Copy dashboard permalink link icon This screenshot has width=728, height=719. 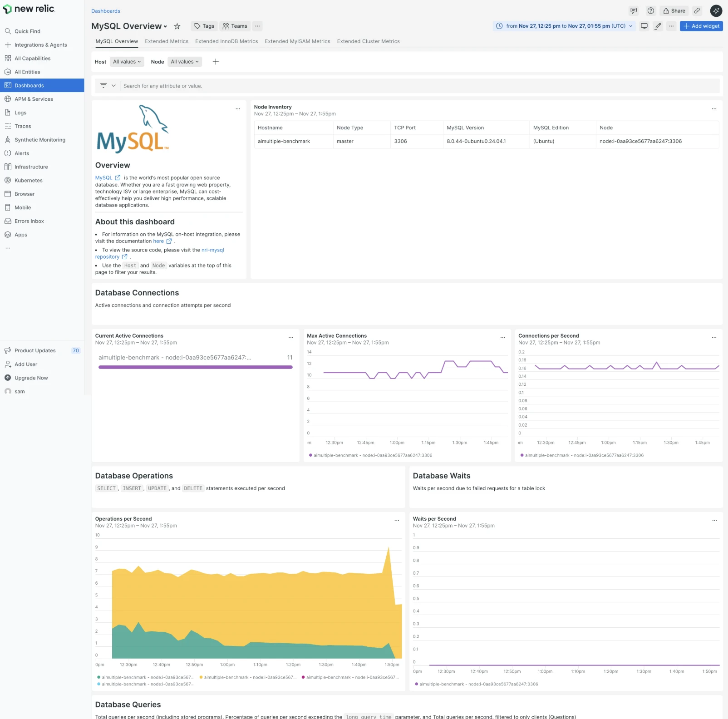697,11
